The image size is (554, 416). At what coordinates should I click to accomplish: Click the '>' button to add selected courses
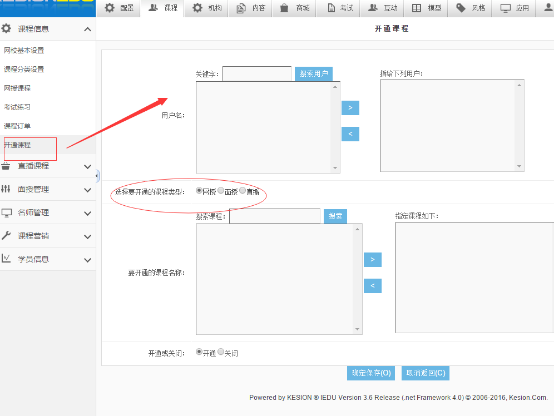(x=373, y=260)
